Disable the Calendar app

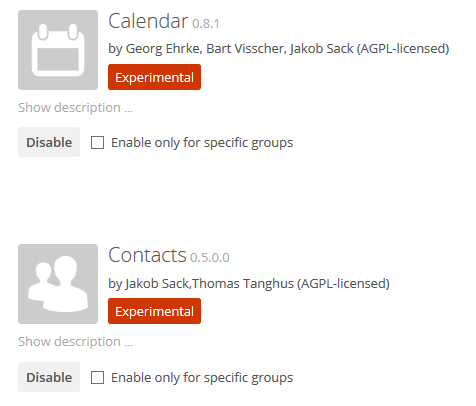(49, 142)
